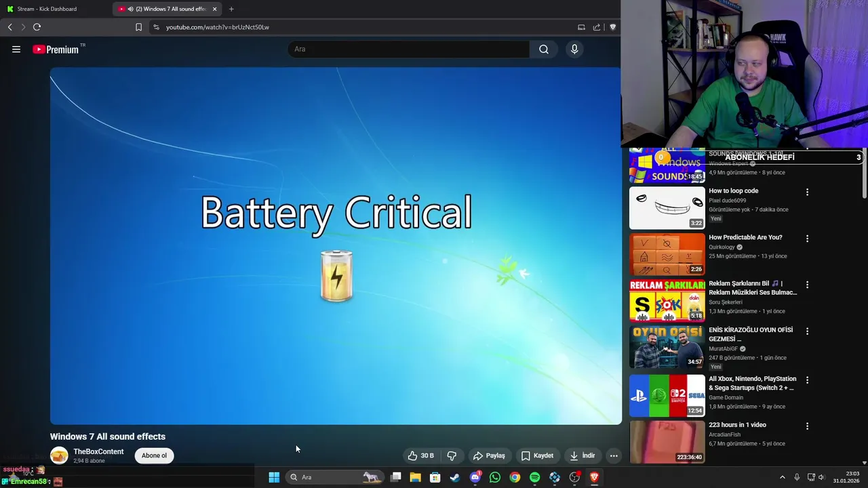Open the How to loop code title
The height and width of the screenshot is (488, 868).
tap(734, 191)
